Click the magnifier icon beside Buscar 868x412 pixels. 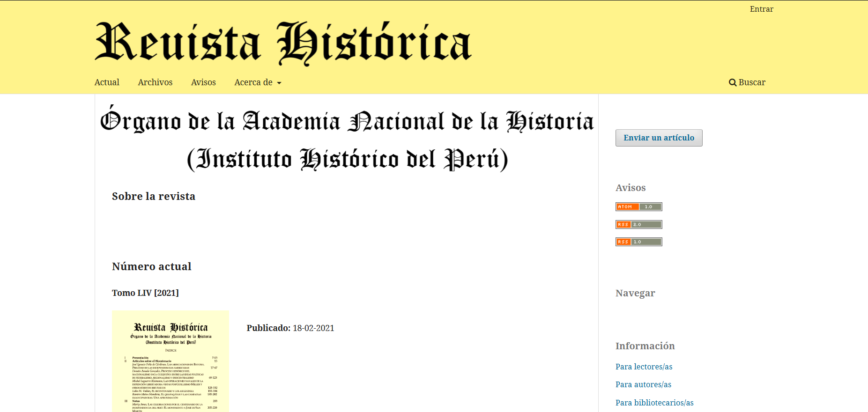click(x=733, y=82)
